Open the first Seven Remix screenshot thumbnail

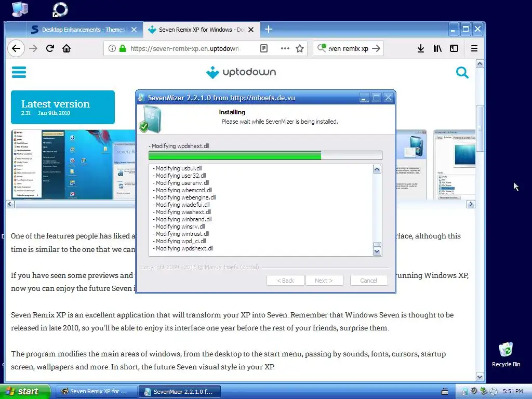73,165
